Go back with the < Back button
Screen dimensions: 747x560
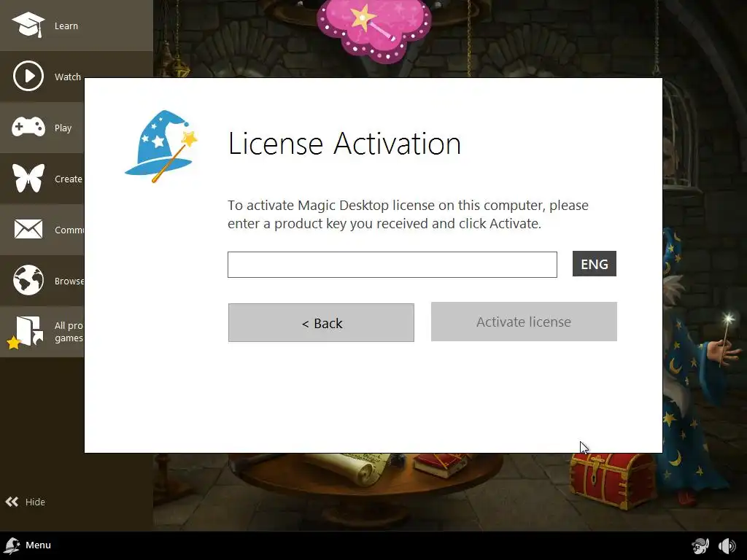click(x=321, y=323)
